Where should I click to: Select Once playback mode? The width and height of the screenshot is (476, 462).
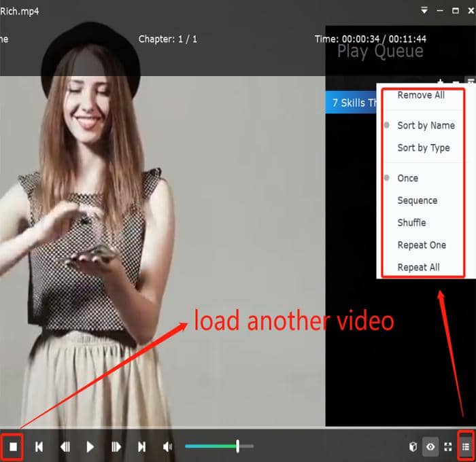pos(408,178)
